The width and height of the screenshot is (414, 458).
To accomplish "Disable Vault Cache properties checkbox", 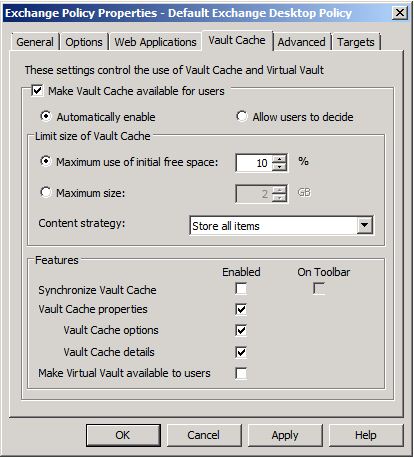I will (241, 309).
